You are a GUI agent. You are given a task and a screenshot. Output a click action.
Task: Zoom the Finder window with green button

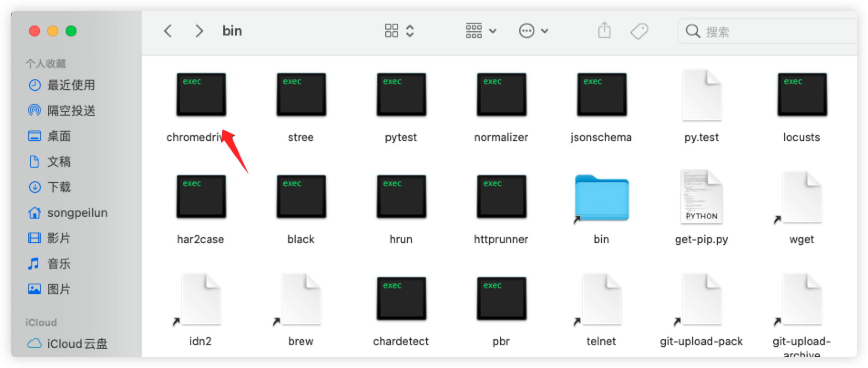71,31
